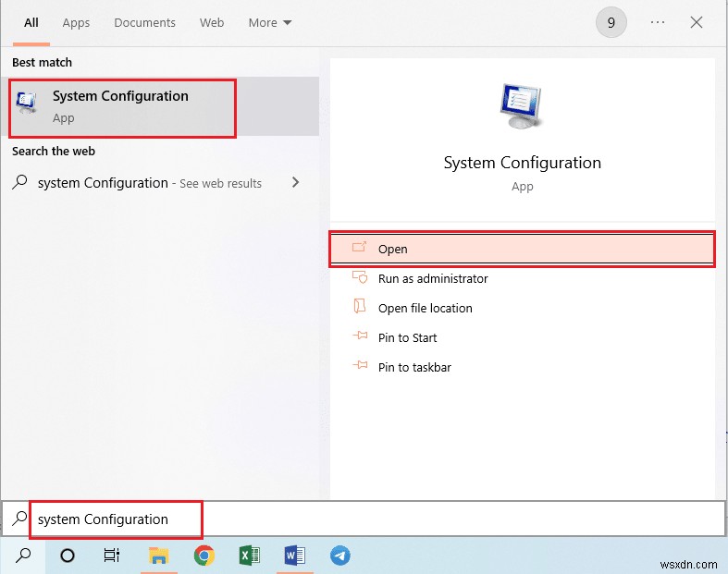Click the Run as administrator shield icon

(x=359, y=277)
